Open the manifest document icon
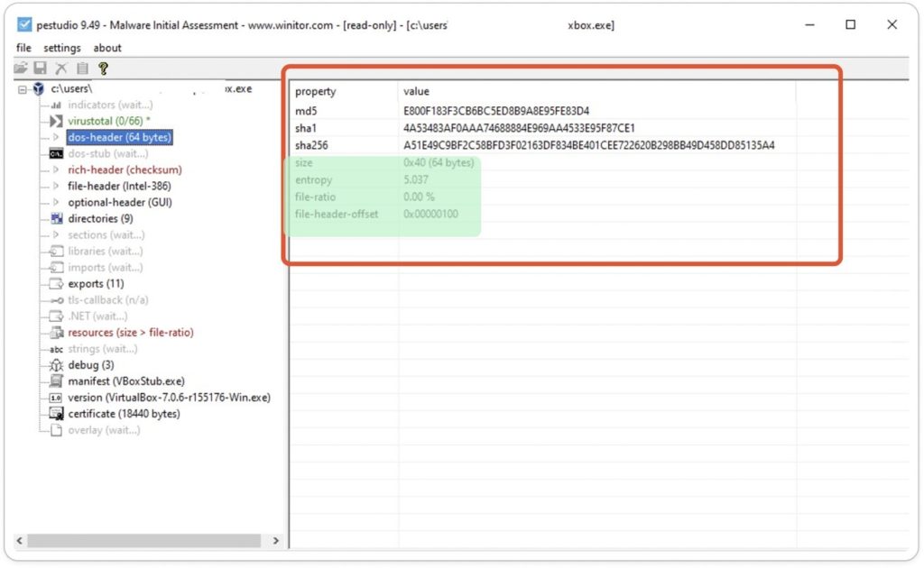This screenshot has width=924, height=568. 56,381
